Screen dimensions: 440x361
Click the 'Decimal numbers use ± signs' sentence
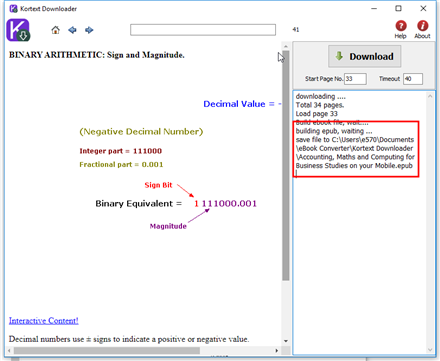click(x=129, y=339)
